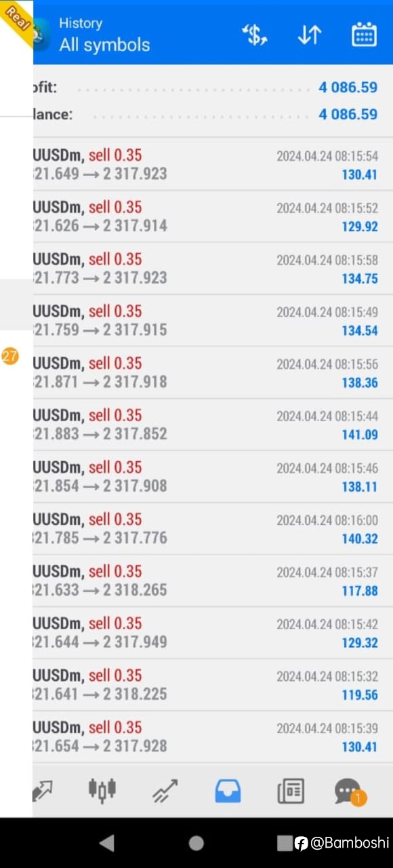This screenshot has width=393, height=868.
Task: Tap the orange 27 notification badge
Action: tap(10, 356)
